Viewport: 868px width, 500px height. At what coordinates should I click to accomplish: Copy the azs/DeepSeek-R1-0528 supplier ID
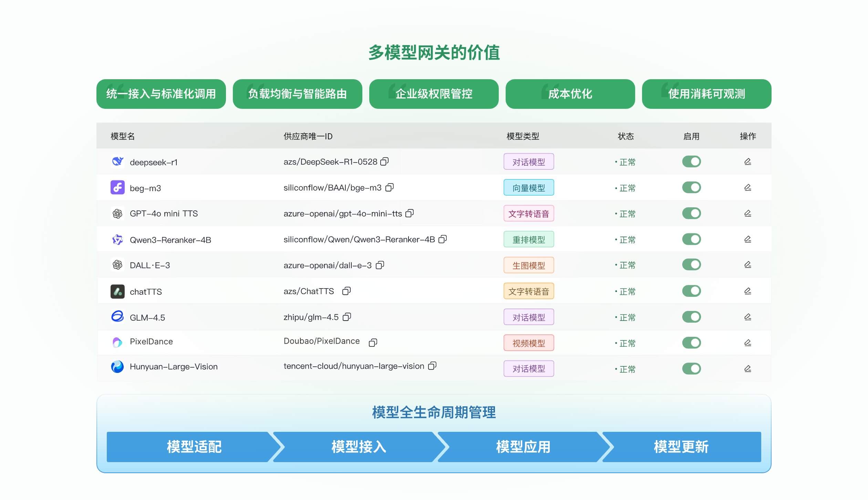pyautogui.click(x=384, y=162)
